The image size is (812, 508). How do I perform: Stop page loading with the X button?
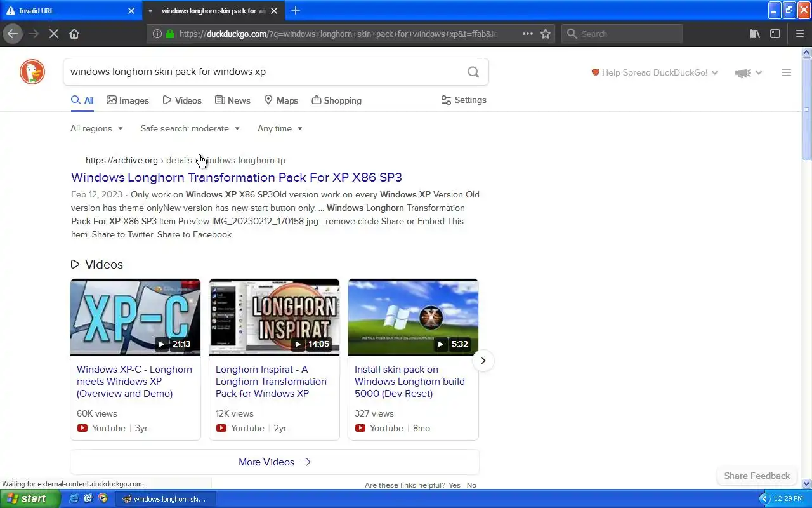point(54,34)
